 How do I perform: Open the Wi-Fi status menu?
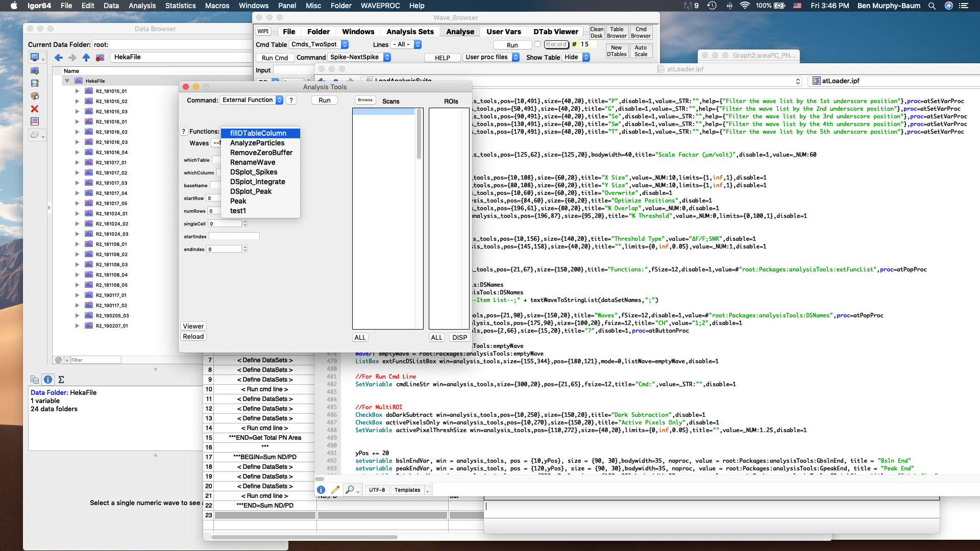745,6
